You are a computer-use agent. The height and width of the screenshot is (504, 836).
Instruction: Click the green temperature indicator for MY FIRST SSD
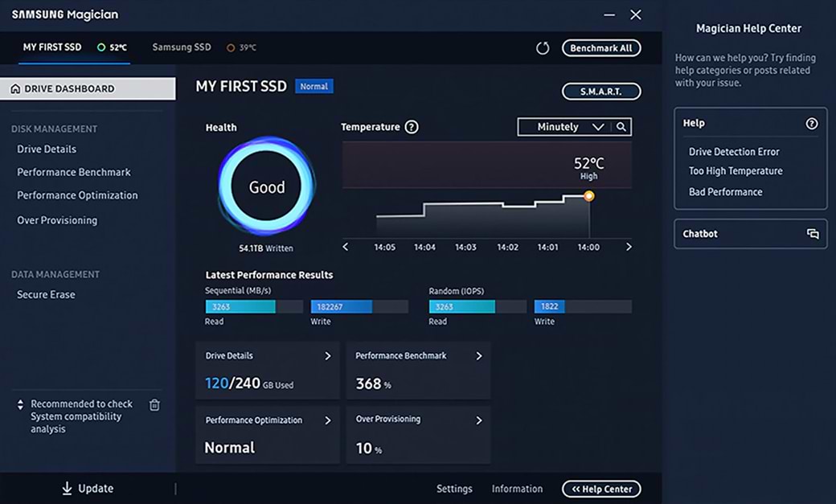101,47
